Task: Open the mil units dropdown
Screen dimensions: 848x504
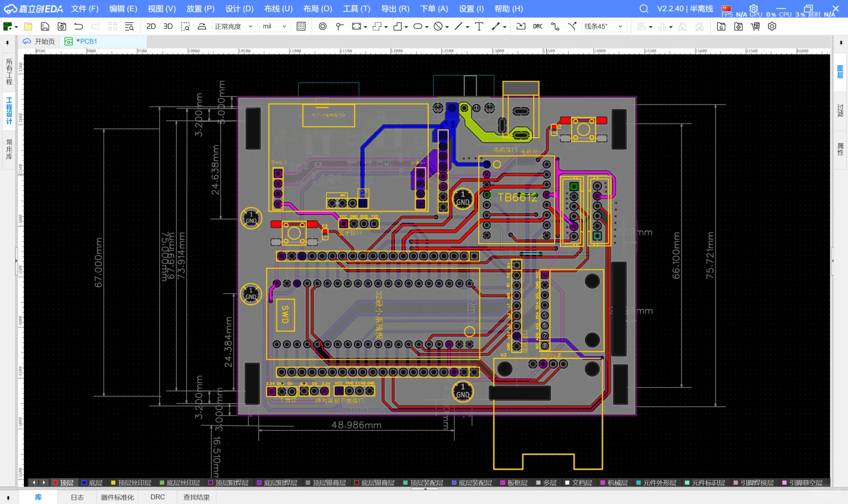Action: [275, 27]
